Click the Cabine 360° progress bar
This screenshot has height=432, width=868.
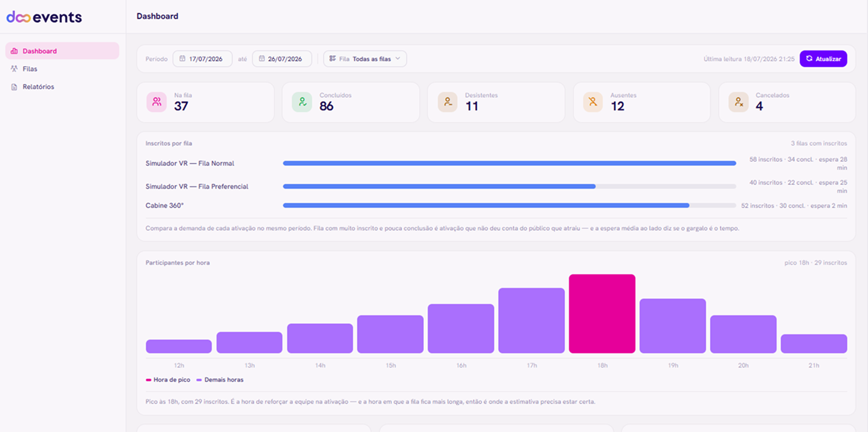[x=510, y=205]
